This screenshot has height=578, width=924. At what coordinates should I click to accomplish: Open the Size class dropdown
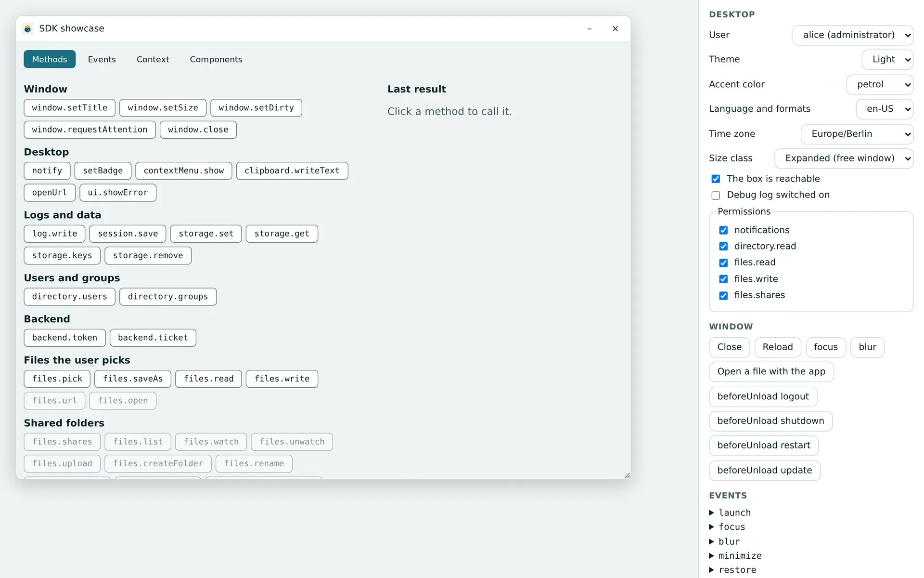pyautogui.click(x=844, y=158)
